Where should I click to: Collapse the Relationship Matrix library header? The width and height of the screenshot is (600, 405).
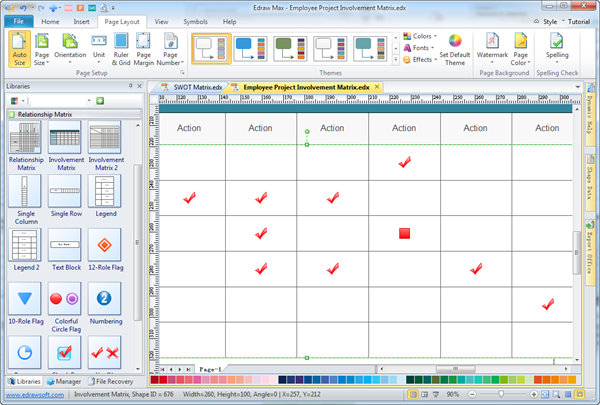(74, 114)
